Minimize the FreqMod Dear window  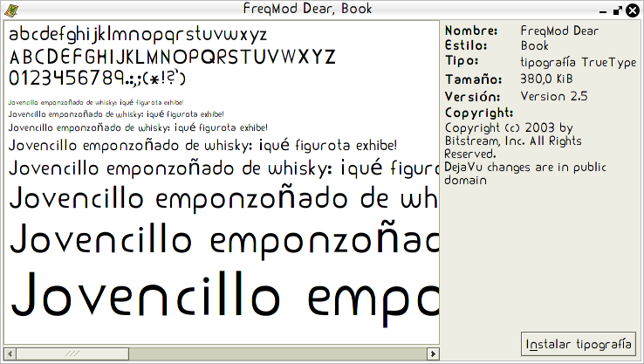click(603, 11)
